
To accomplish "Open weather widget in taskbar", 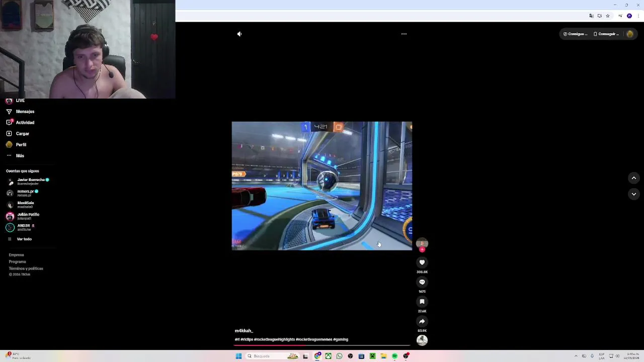I will pos(18,356).
